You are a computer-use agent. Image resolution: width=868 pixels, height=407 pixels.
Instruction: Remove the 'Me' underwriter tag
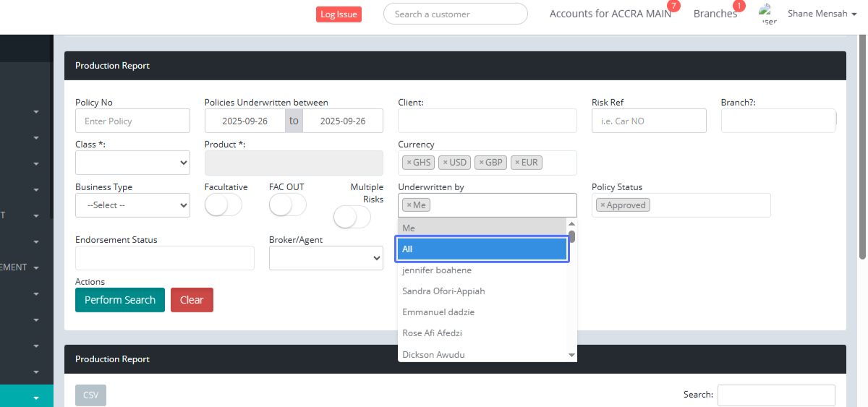point(409,205)
